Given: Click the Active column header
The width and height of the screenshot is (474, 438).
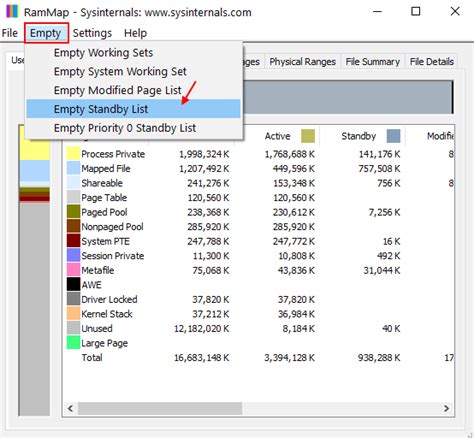Looking at the screenshot, I should click(277, 136).
